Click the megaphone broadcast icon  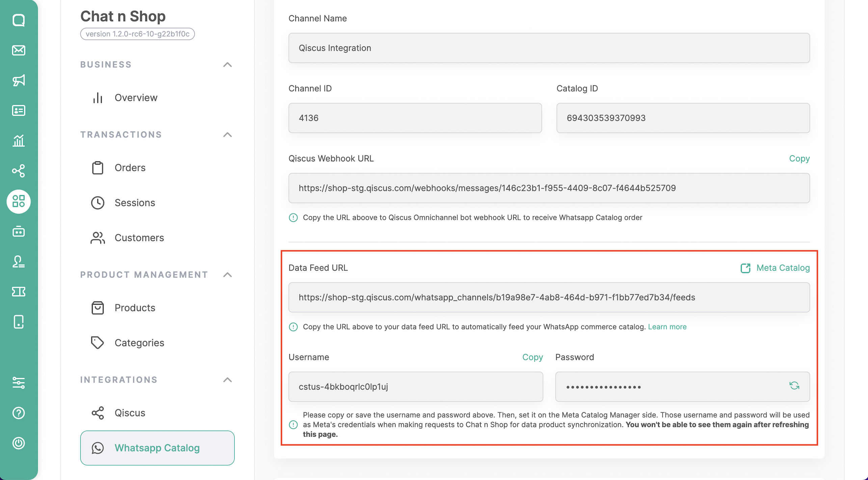[19, 80]
